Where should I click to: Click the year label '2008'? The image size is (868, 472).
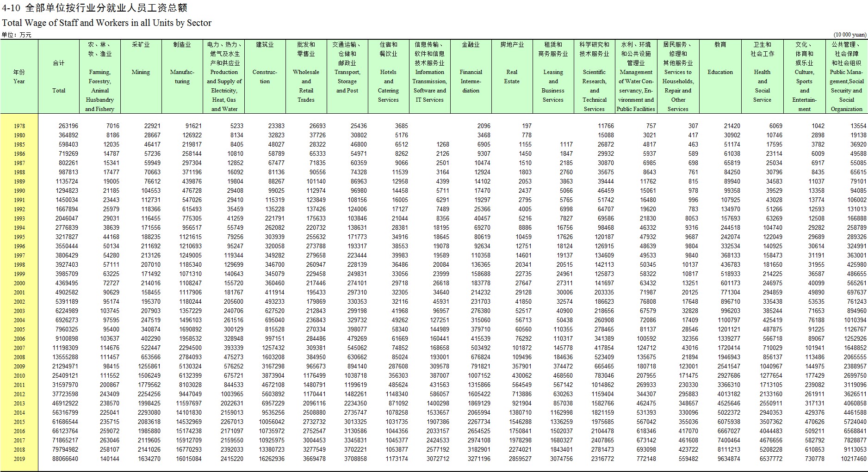click(19, 357)
